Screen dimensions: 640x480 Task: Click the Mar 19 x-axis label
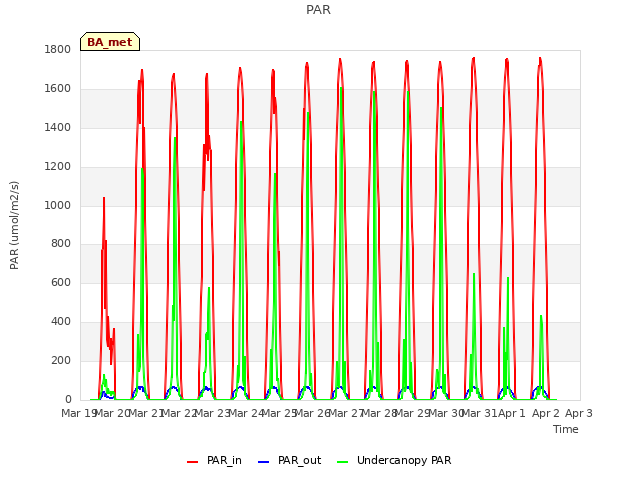79,413
